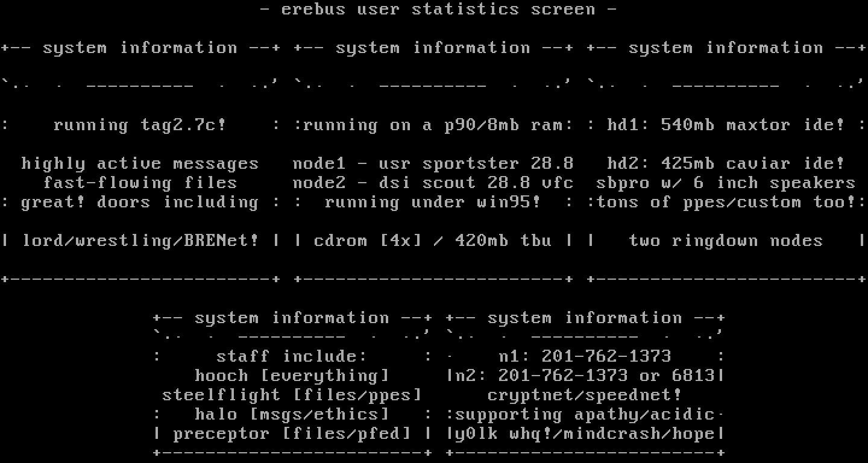Click the "two ringdown nodes" line
Viewport: 868px width, 463px height.
point(726,241)
